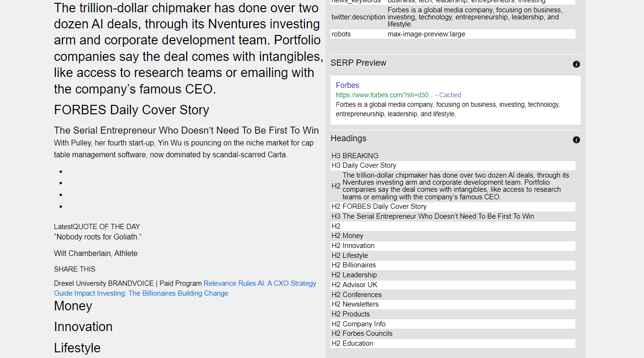Click the 'Money' page heading
The image size is (644, 358).
click(x=73, y=306)
